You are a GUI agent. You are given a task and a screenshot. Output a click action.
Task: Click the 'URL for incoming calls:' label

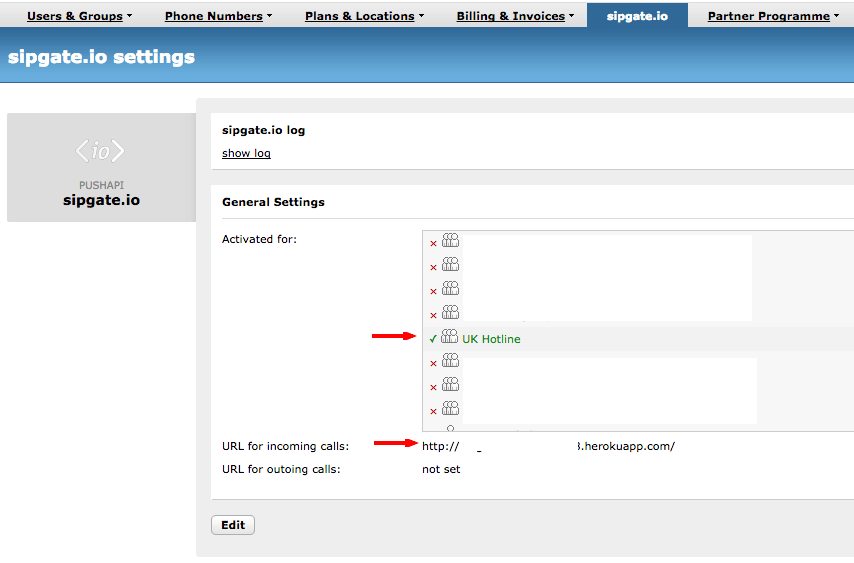click(285, 446)
